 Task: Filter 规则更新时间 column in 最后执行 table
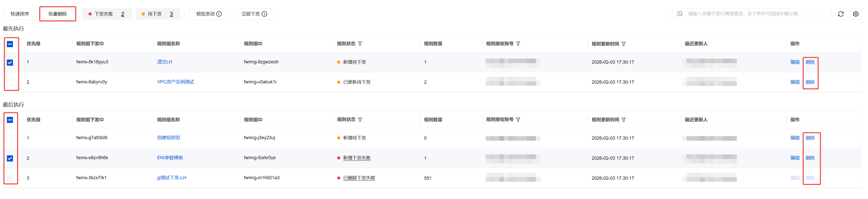point(623,120)
